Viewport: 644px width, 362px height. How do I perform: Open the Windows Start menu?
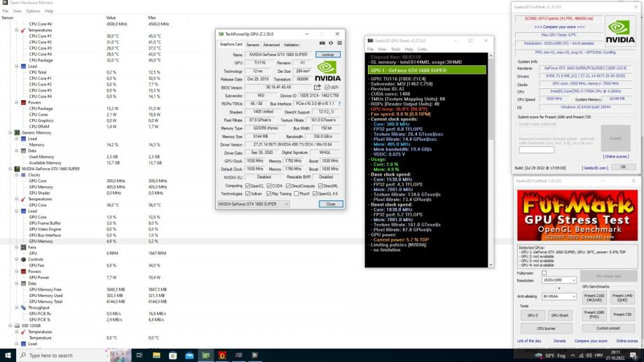(x=8, y=356)
